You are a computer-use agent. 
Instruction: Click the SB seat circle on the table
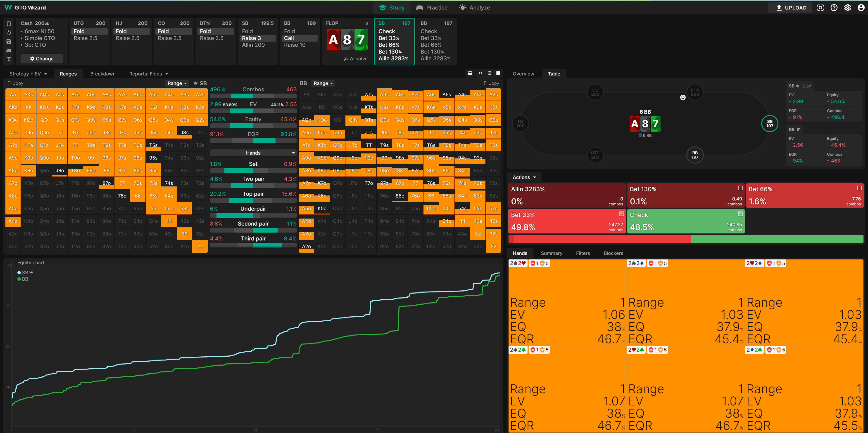click(770, 124)
